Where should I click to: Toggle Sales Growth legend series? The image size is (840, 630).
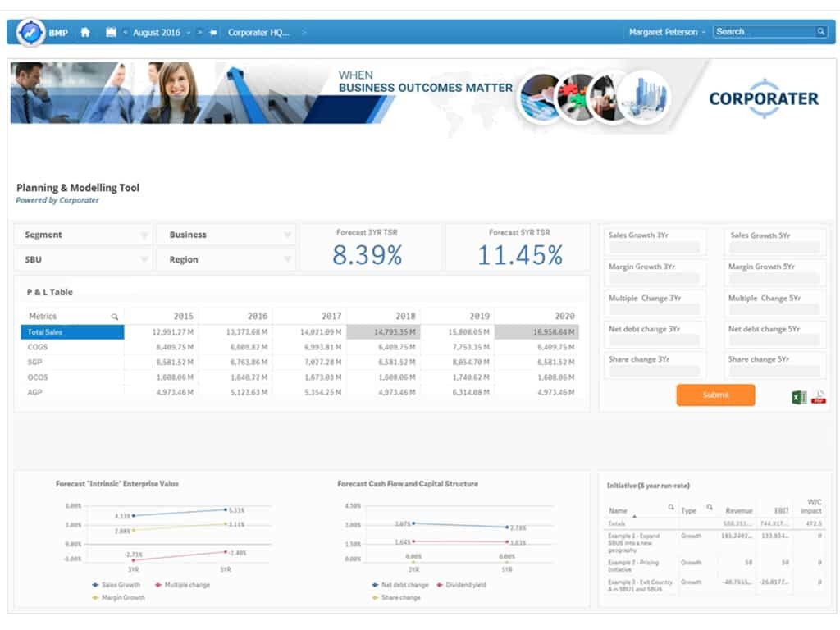coord(116,585)
